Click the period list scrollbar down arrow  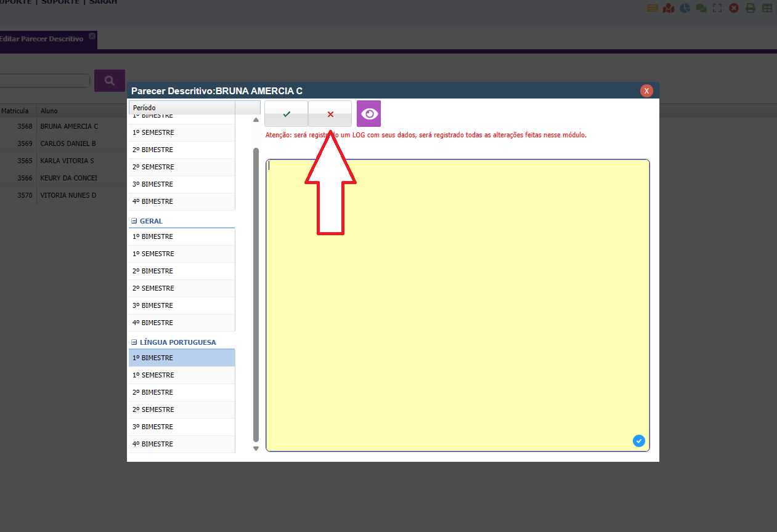[x=256, y=448]
